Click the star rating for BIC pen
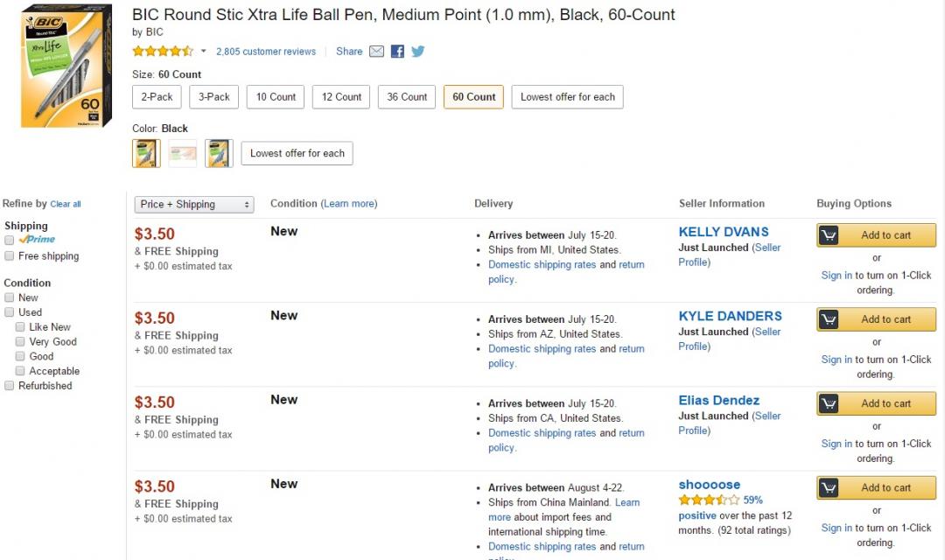 tap(163, 52)
